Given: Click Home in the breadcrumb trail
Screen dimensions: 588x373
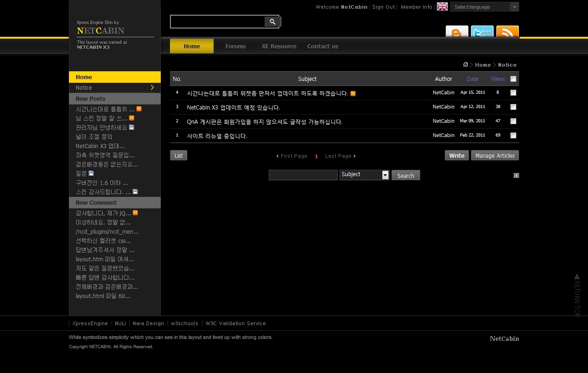Looking at the screenshot, I should tap(483, 65).
